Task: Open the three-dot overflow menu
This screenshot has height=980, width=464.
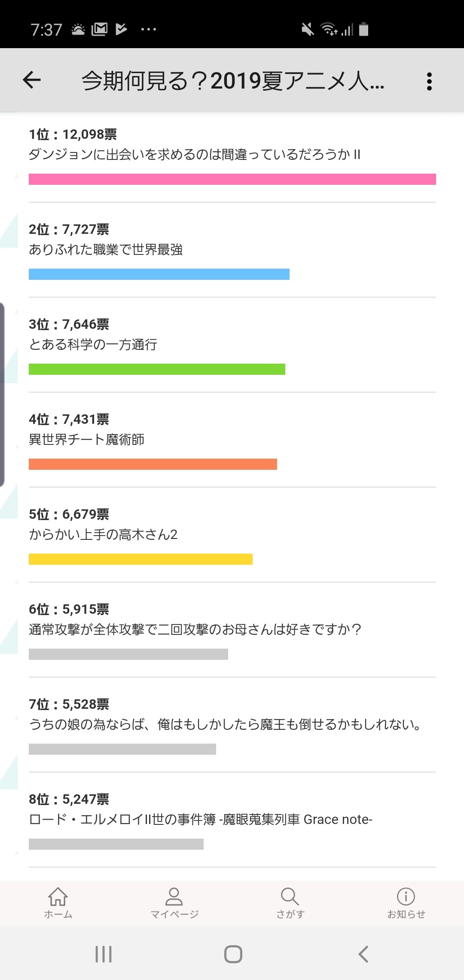Action: coord(429,81)
